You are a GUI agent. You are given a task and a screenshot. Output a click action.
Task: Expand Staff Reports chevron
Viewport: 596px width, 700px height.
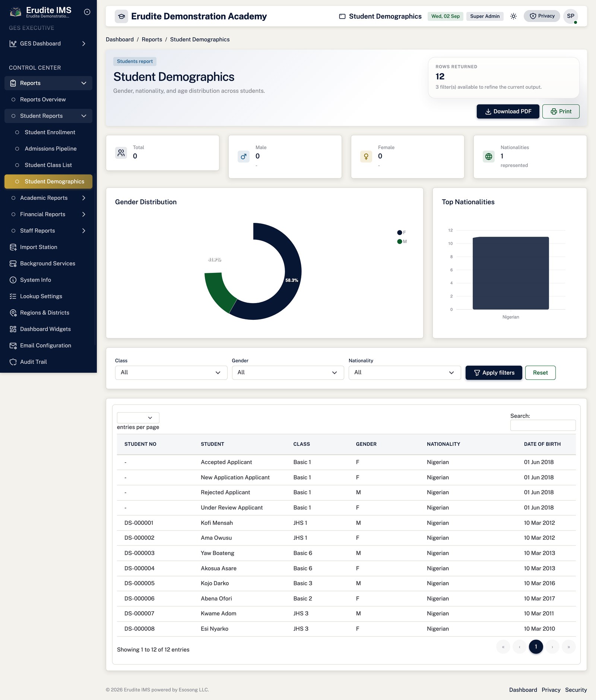click(x=84, y=231)
